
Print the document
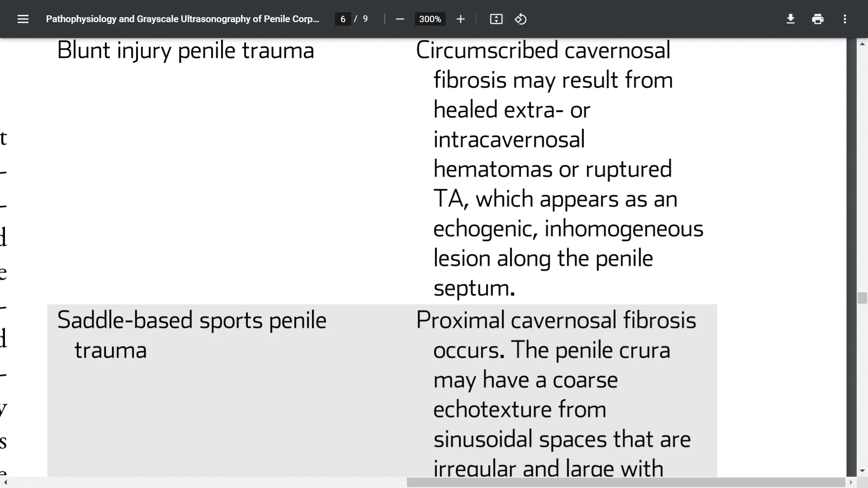[817, 19]
